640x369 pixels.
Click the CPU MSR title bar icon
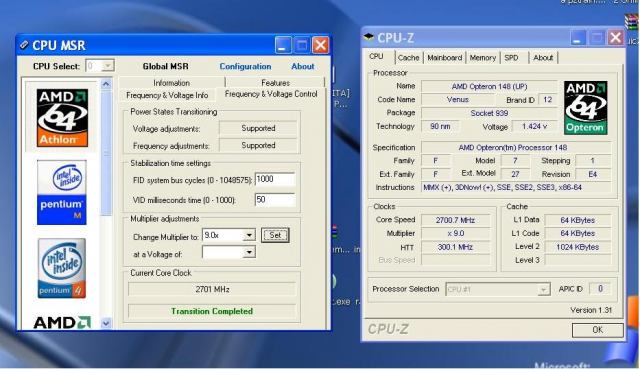tap(24, 45)
